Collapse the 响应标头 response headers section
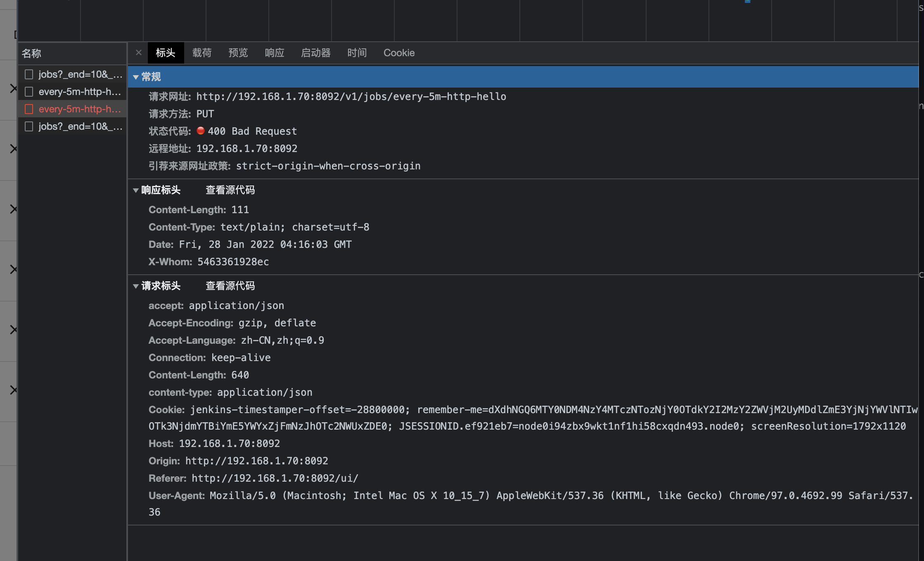This screenshot has width=924, height=561. point(136,190)
